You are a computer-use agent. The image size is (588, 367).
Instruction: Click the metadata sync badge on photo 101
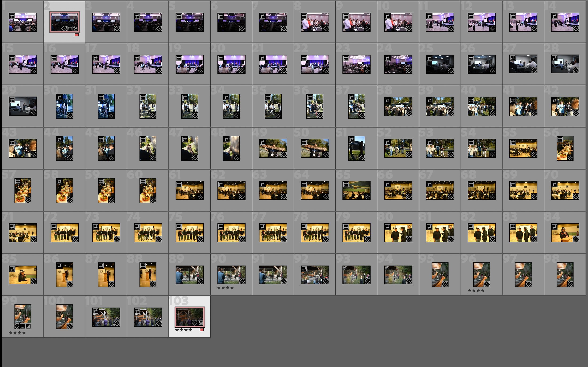[x=96, y=311]
